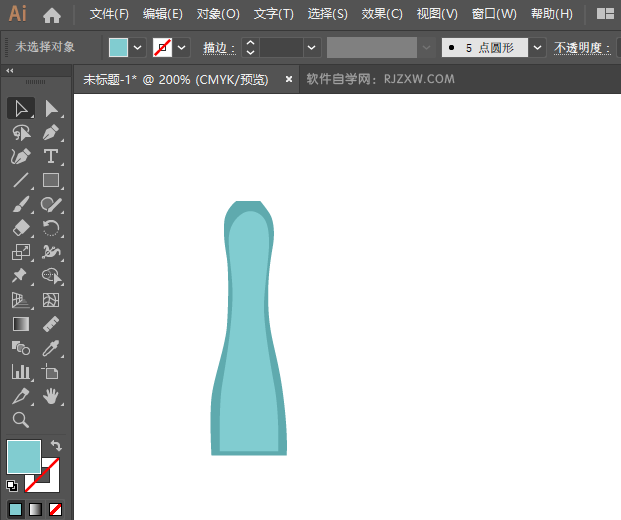Select the Type tool
Screen dimensions: 621x520
[x=51, y=156]
